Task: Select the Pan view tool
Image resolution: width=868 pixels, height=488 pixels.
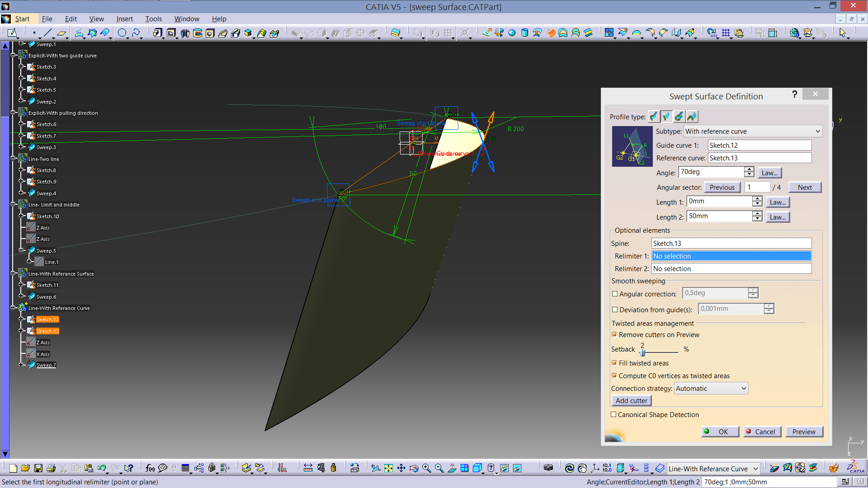Action: click(x=401, y=468)
